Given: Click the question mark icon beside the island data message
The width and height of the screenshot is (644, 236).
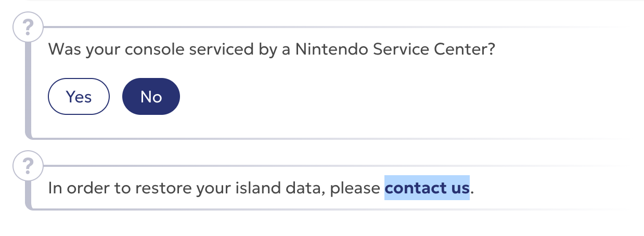Looking at the screenshot, I should point(29,166).
